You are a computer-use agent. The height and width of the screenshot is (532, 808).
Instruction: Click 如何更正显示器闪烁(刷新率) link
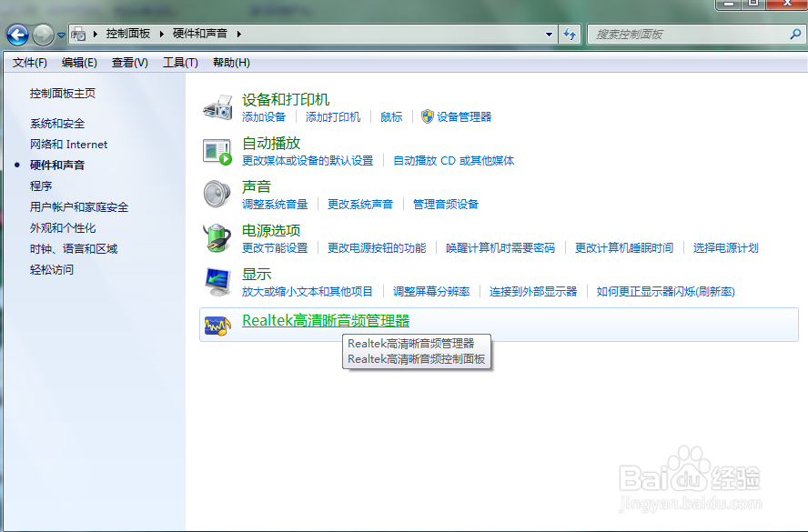point(666,292)
